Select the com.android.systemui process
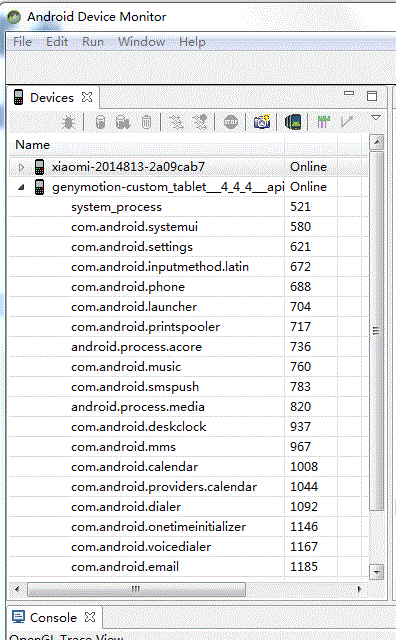The width and height of the screenshot is (396, 640). [134, 227]
